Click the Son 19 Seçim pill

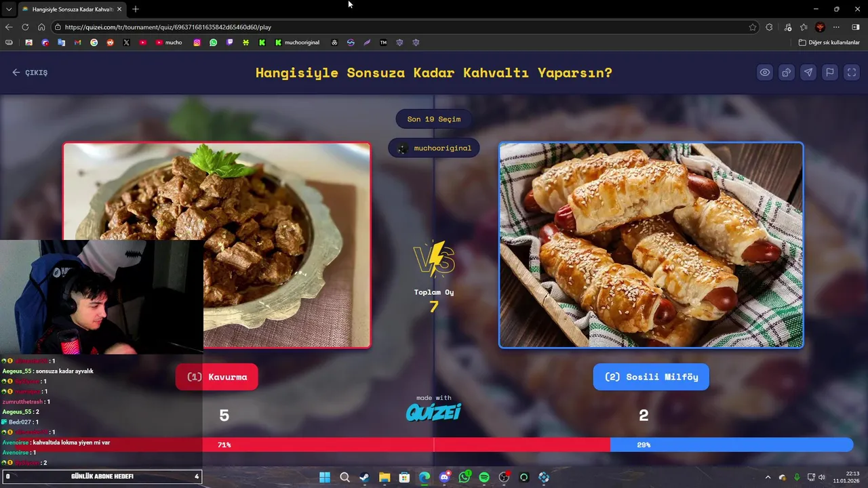434,119
